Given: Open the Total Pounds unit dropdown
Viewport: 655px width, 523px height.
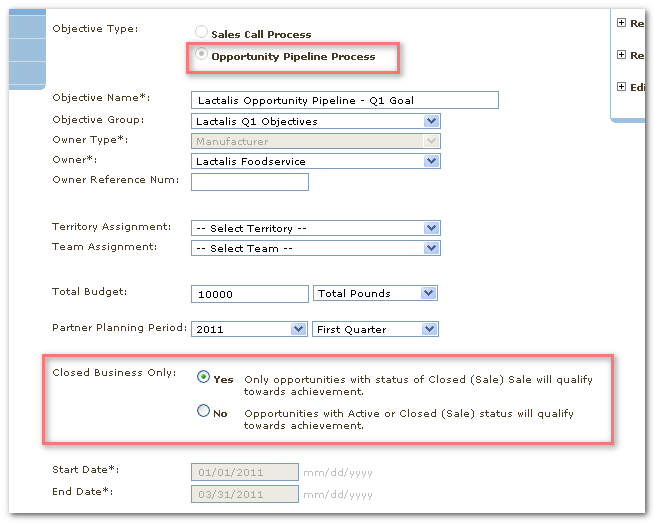Looking at the screenshot, I should point(376,293).
